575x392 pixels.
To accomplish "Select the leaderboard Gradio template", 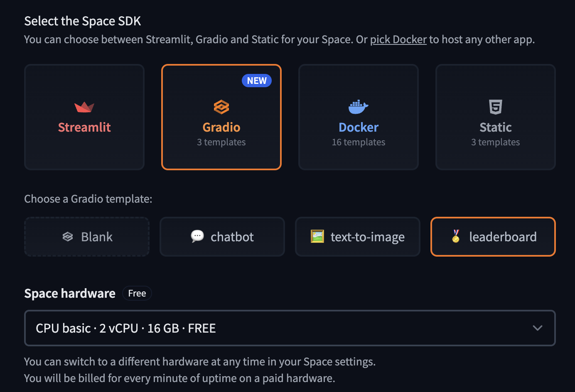I will tap(493, 237).
